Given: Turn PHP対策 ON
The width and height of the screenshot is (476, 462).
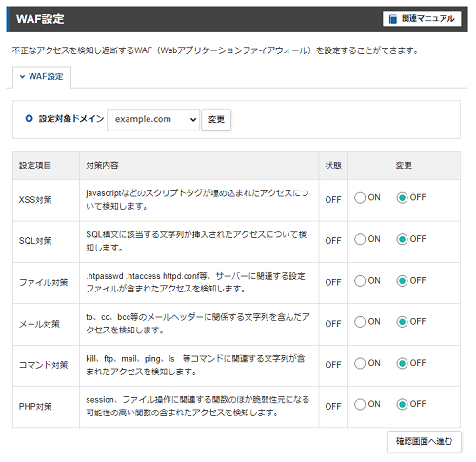Looking at the screenshot, I should (x=360, y=405).
